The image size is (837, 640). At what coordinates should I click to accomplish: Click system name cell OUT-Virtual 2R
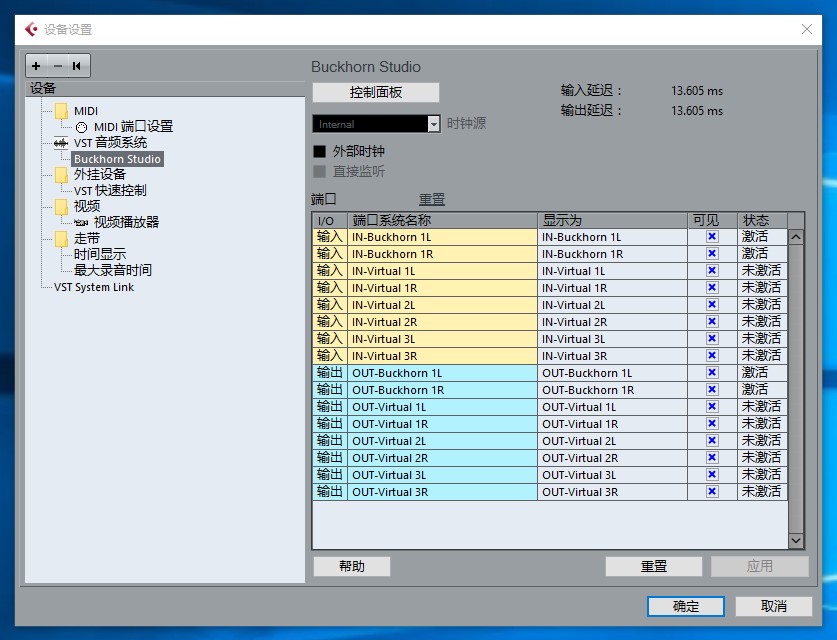pos(443,457)
